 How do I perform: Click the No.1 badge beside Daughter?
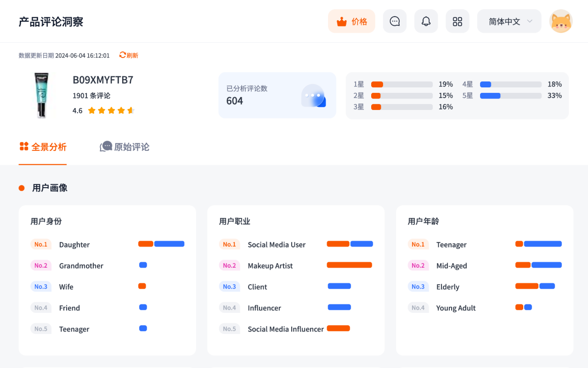[40, 244]
